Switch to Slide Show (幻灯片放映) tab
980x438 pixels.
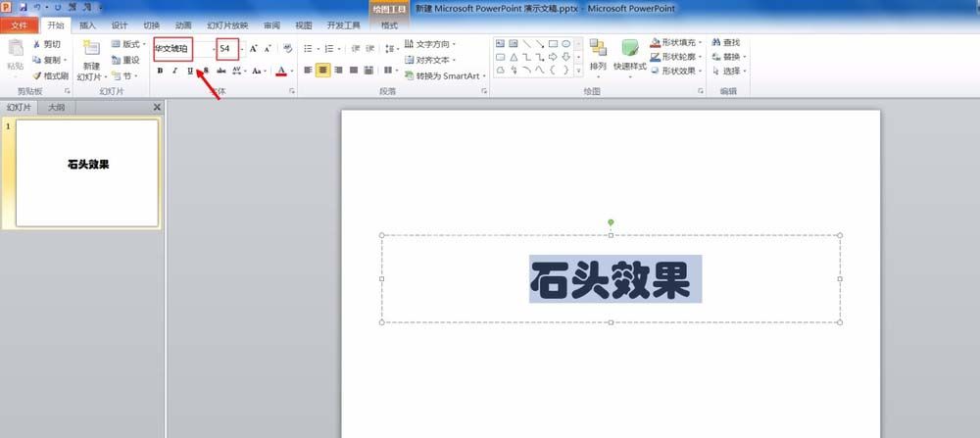pyautogui.click(x=227, y=25)
